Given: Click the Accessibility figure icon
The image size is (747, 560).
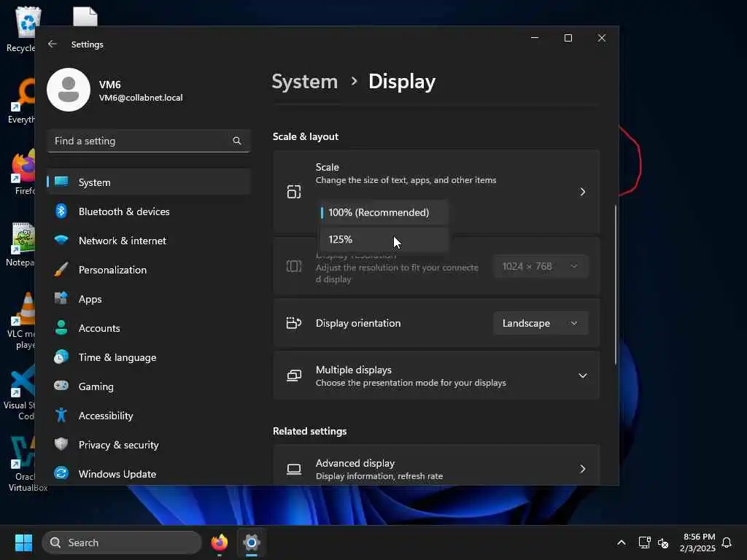Looking at the screenshot, I should pos(61,415).
